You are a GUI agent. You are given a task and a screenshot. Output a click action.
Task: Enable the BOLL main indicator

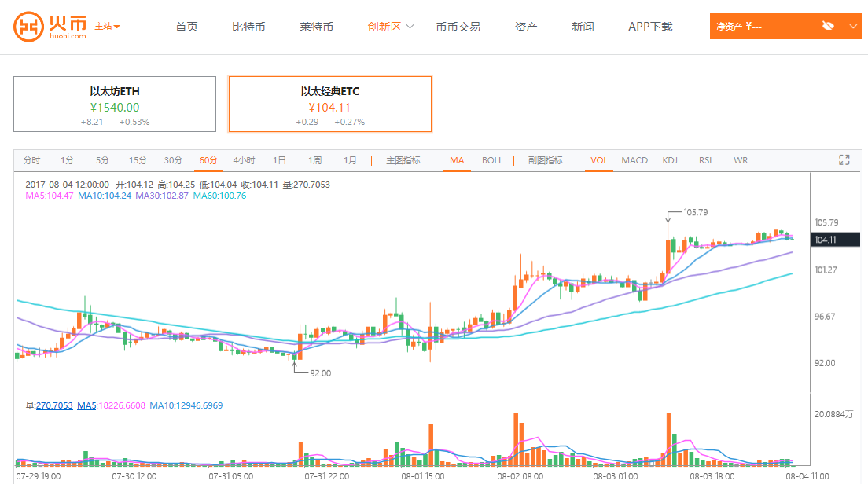492,160
